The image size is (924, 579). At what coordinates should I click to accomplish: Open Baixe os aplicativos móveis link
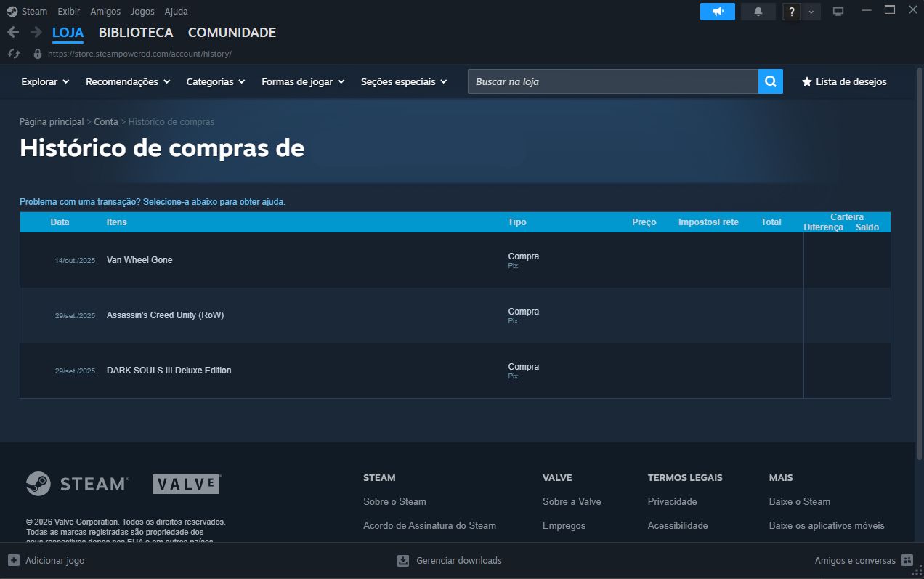coord(827,525)
